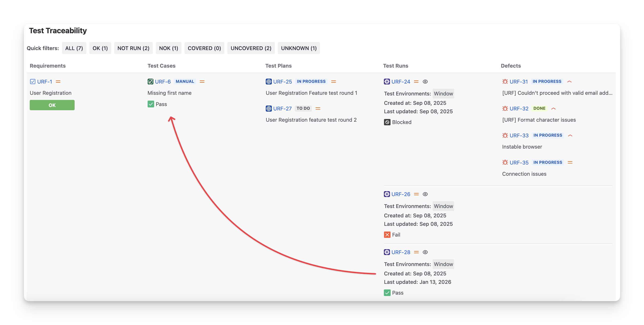Open the URF-32 defect link
The image size is (644, 325).
tap(519, 109)
